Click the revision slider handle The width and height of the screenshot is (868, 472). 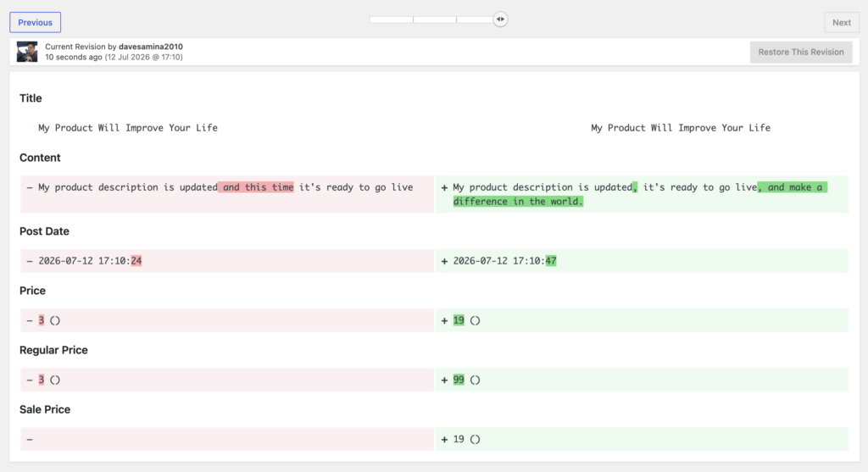point(500,19)
